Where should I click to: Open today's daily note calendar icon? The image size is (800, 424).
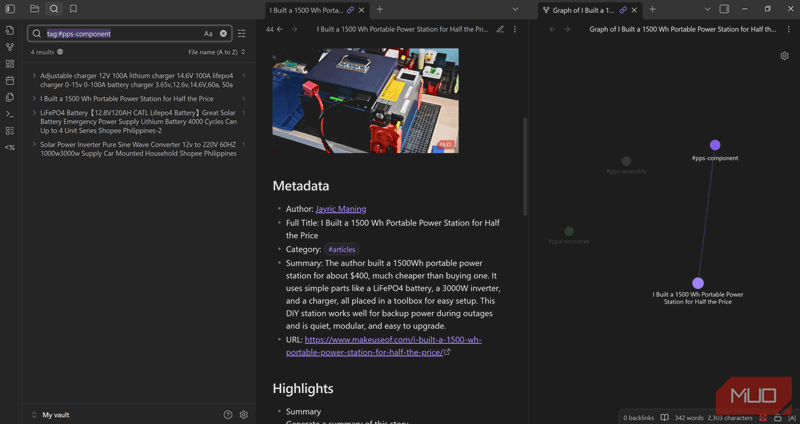10,80
